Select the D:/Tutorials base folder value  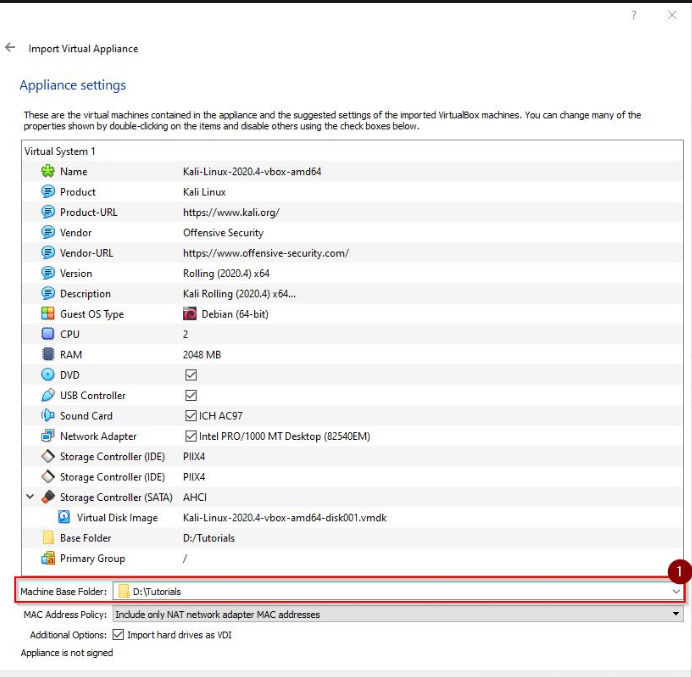click(209, 538)
